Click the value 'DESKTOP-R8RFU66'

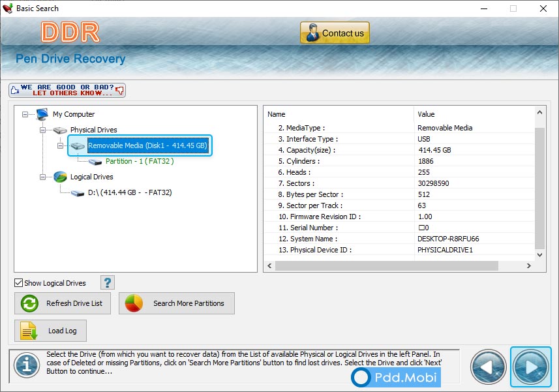coord(448,239)
